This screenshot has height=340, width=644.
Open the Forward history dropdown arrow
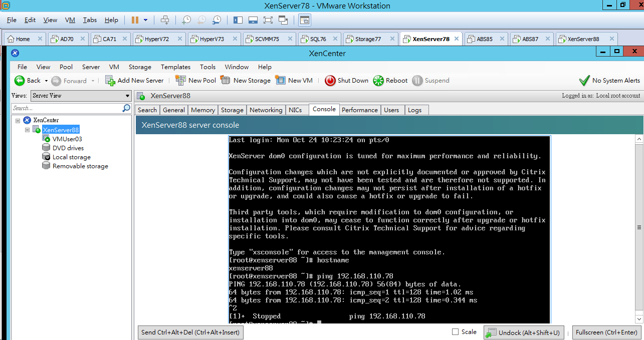click(92, 81)
